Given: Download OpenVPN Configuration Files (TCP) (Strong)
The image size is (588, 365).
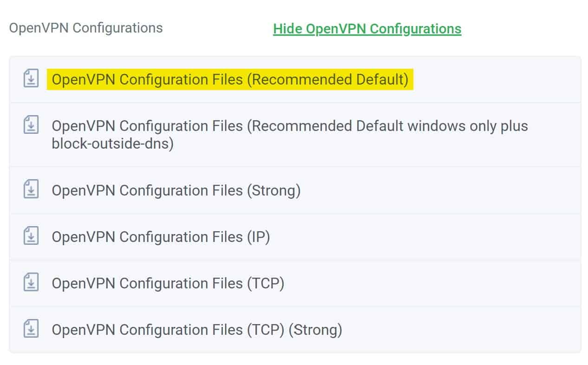Looking at the screenshot, I should click(197, 330).
